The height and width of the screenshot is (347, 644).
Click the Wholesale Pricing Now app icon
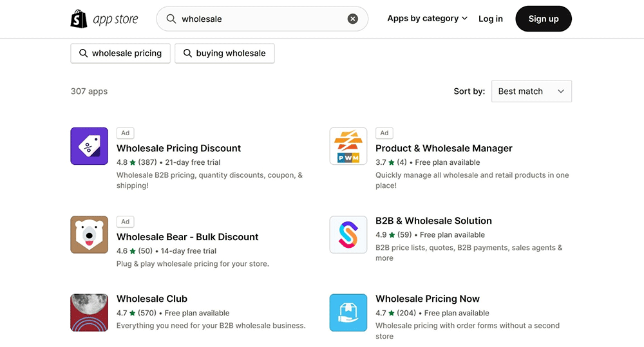coord(348,312)
